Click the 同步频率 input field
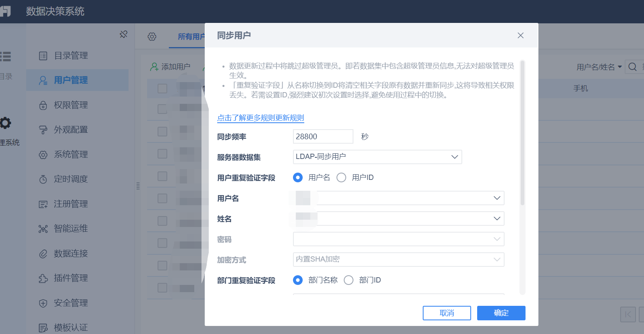The image size is (644, 334). coord(322,136)
